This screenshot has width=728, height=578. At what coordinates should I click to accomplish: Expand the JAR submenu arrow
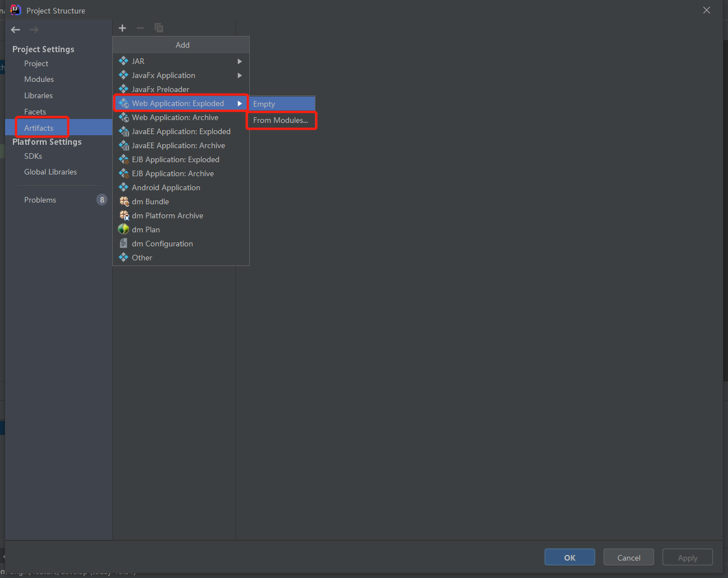pos(240,61)
